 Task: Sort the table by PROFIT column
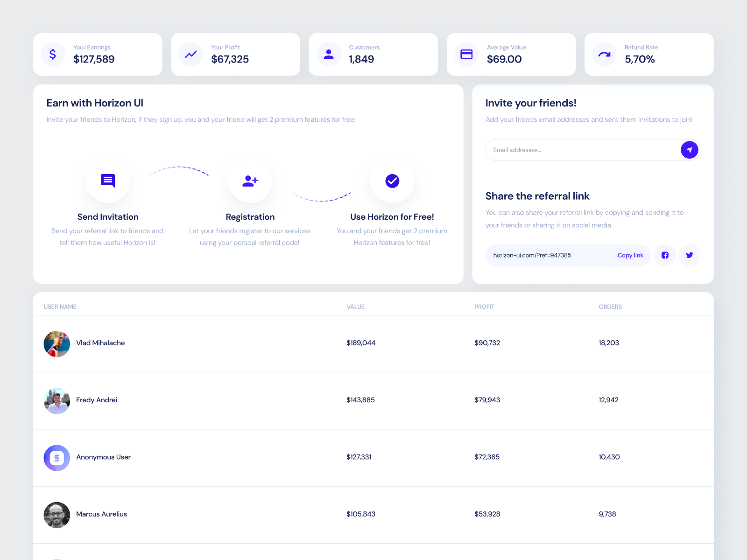[484, 307]
